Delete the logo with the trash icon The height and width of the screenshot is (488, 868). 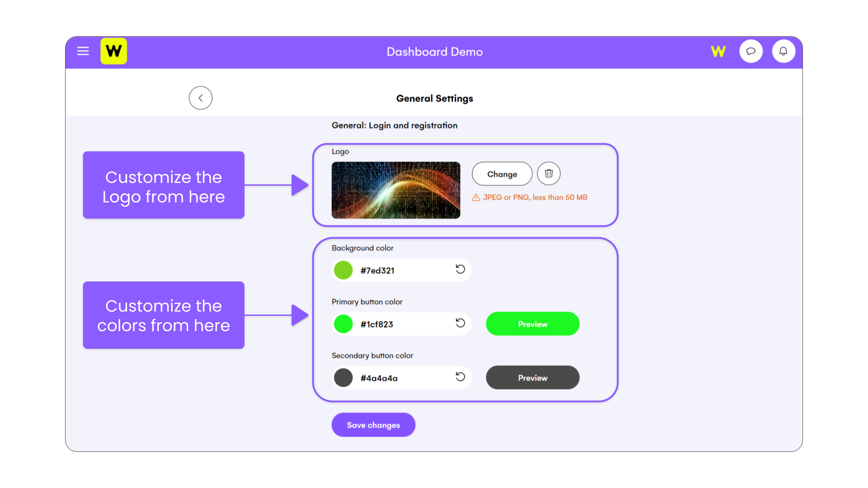tap(549, 174)
